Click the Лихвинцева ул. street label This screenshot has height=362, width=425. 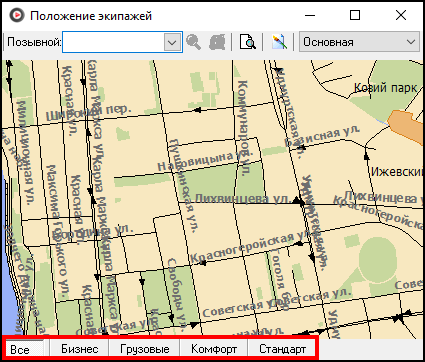[x=243, y=199]
